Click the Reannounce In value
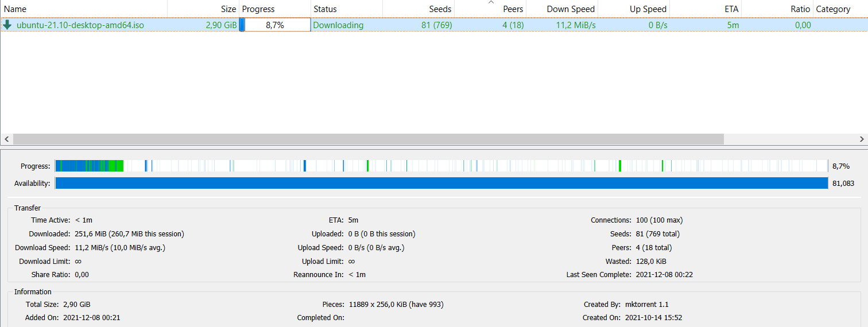868x327 pixels. [x=356, y=275]
